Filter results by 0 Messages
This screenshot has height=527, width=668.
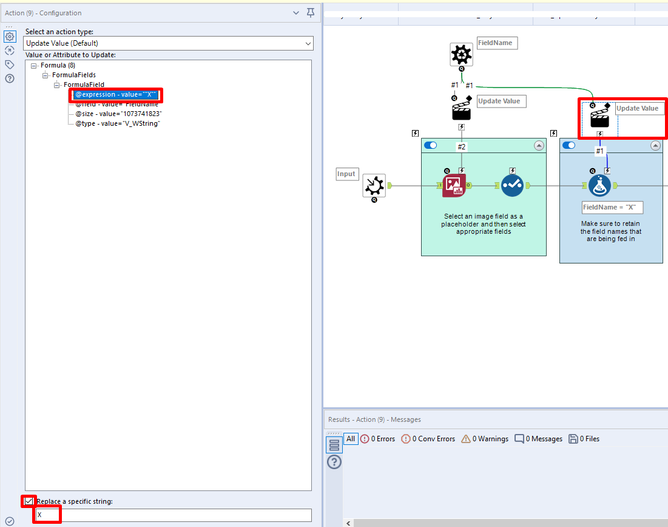[538, 439]
